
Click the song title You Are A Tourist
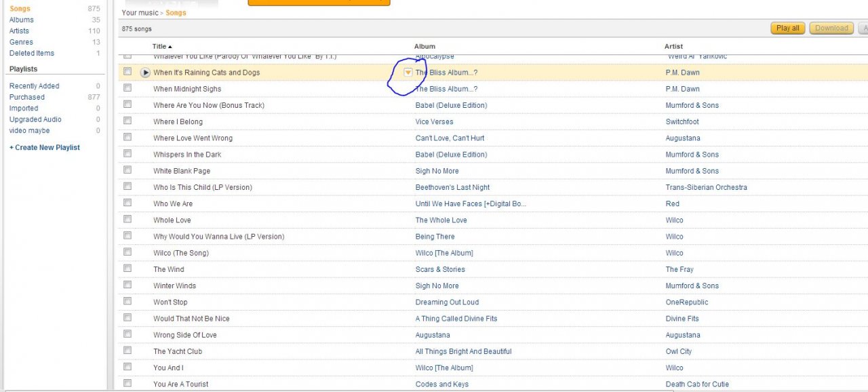click(181, 385)
